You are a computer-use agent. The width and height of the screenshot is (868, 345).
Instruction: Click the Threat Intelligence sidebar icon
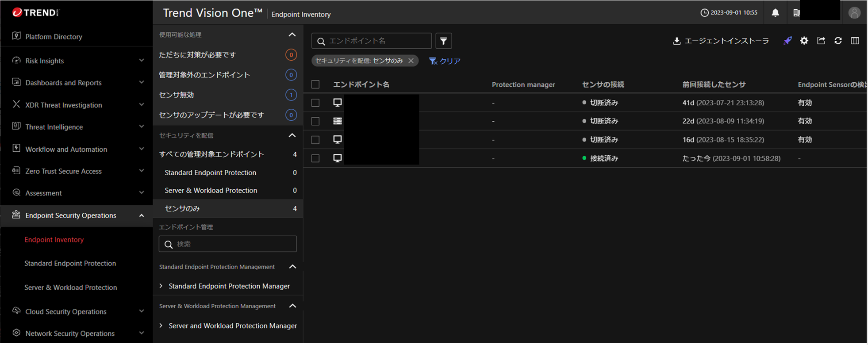click(x=16, y=126)
